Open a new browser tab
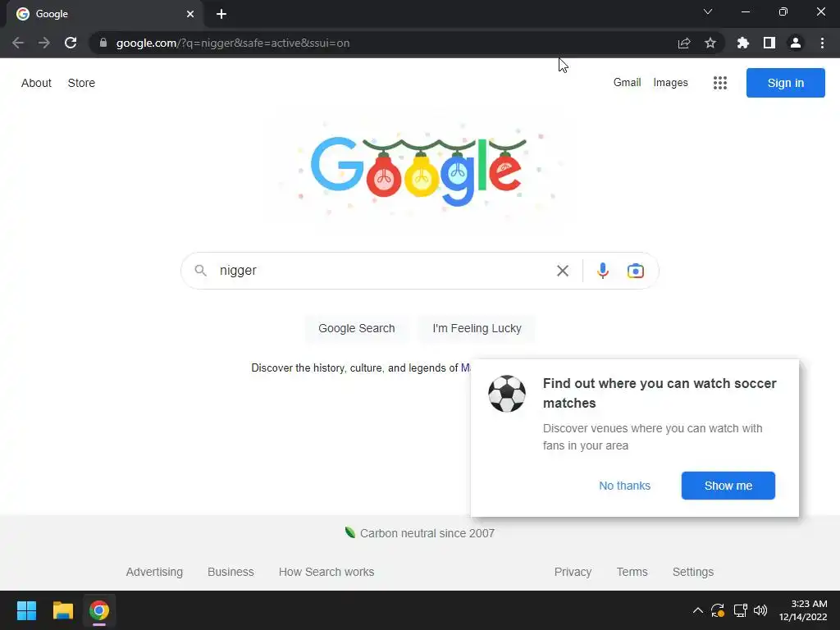The width and height of the screenshot is (840, 630). tap(221, 14)
